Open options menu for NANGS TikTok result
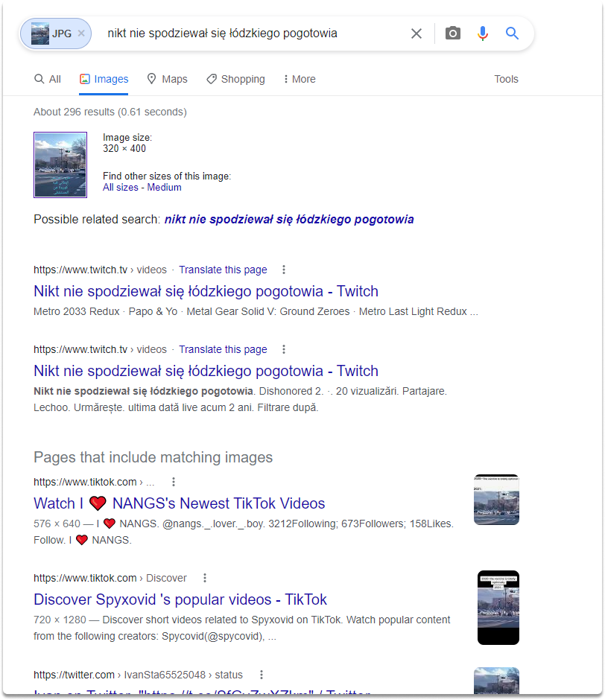The height and width of the screenshot is (700, 605). click(x=174, y=482)
